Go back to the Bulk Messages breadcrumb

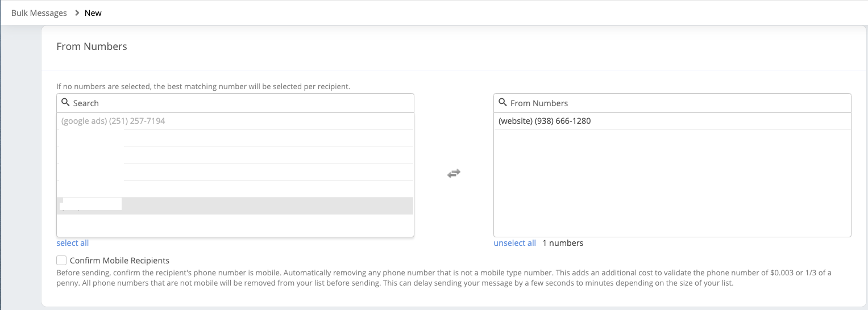click(39, 12)
